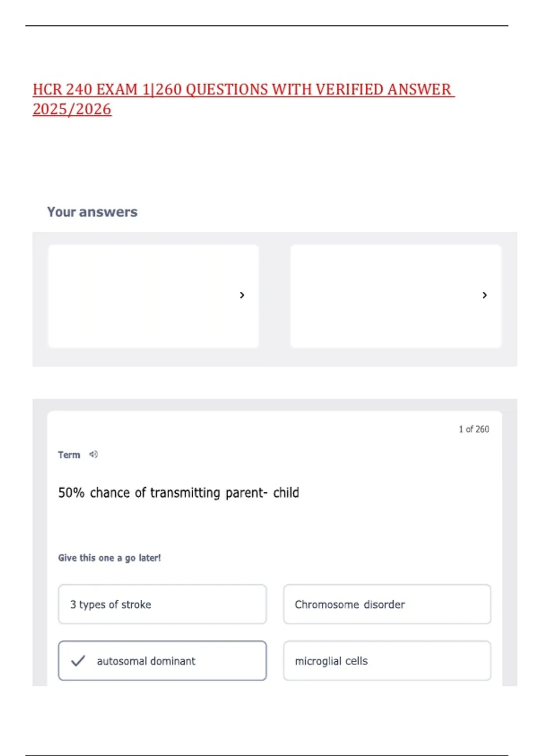Play the term audio speaker icon
Viewport: 534px width, 756px height.
tap(93, 454)
